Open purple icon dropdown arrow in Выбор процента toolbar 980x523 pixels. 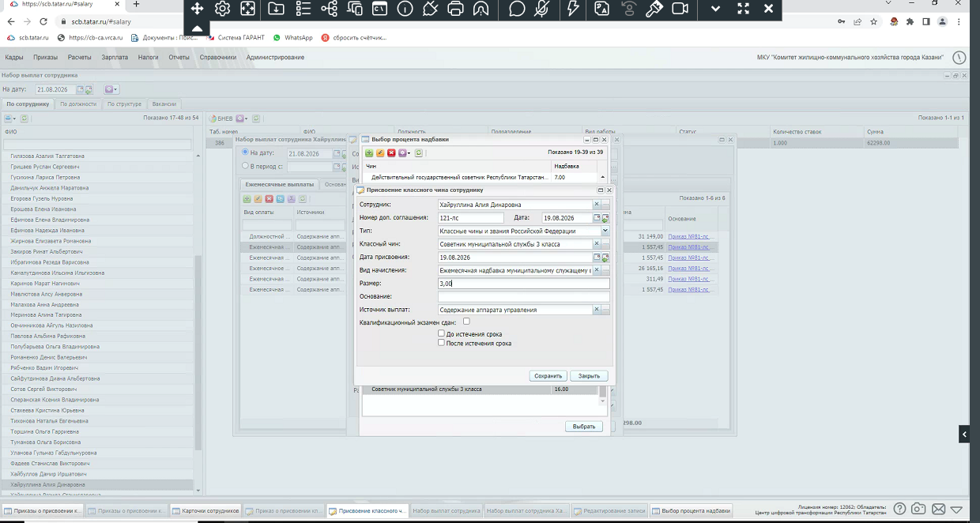point(409,153)
